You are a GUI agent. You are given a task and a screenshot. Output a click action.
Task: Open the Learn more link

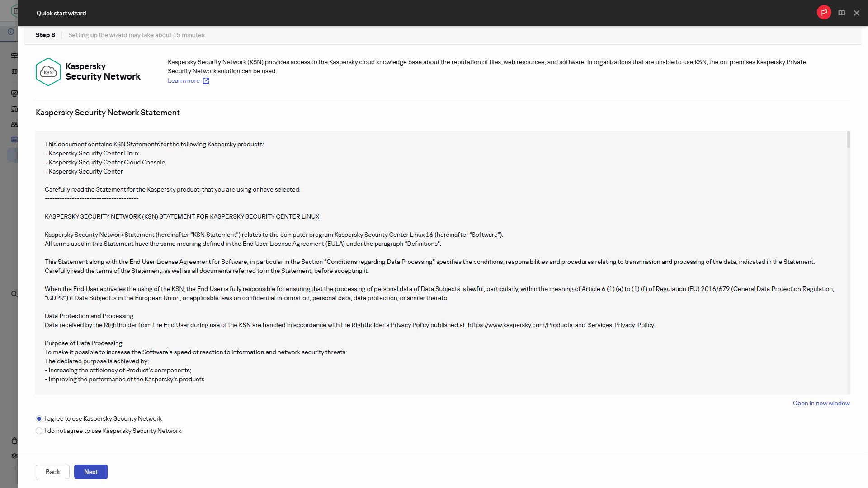coord(184,81)
